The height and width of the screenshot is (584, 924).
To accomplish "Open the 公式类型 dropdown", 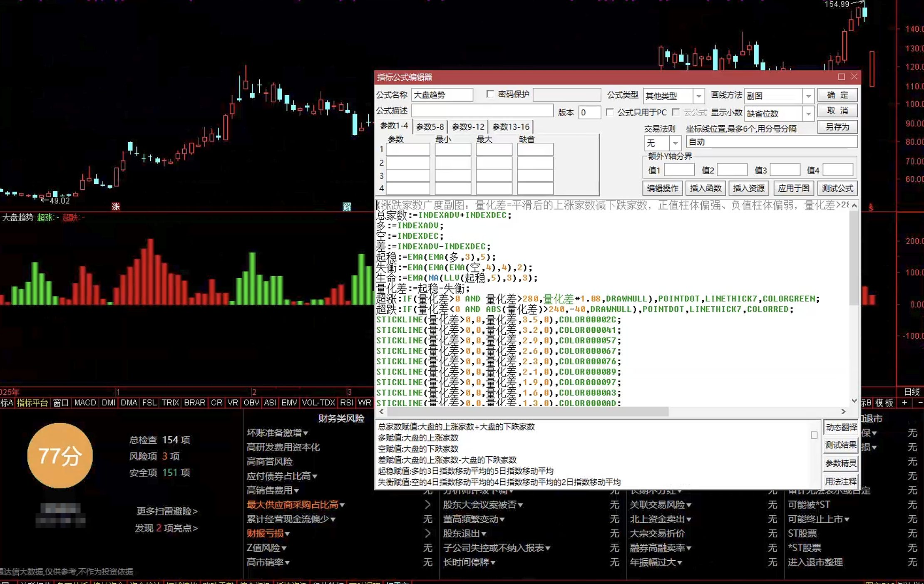I will point(699,96).
